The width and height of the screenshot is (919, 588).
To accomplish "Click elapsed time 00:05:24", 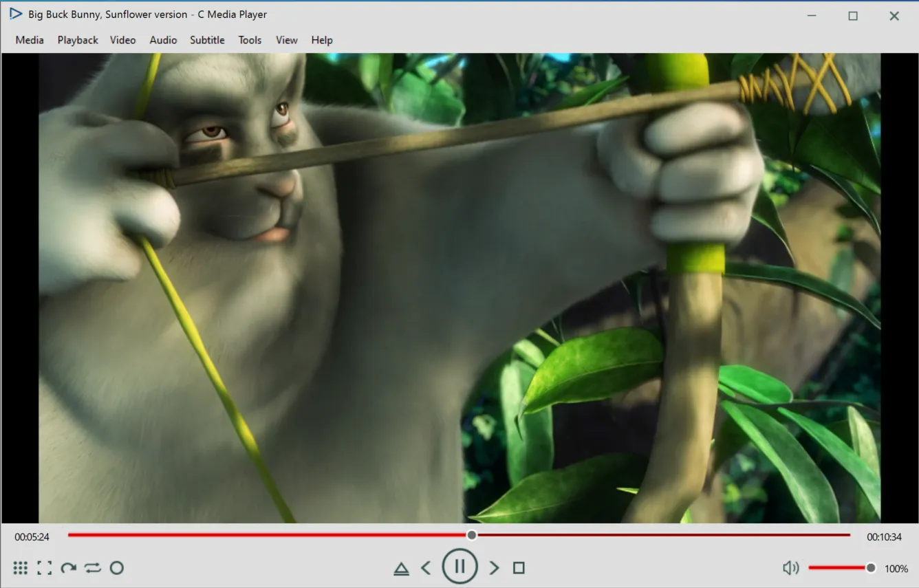I will point(32,537).
